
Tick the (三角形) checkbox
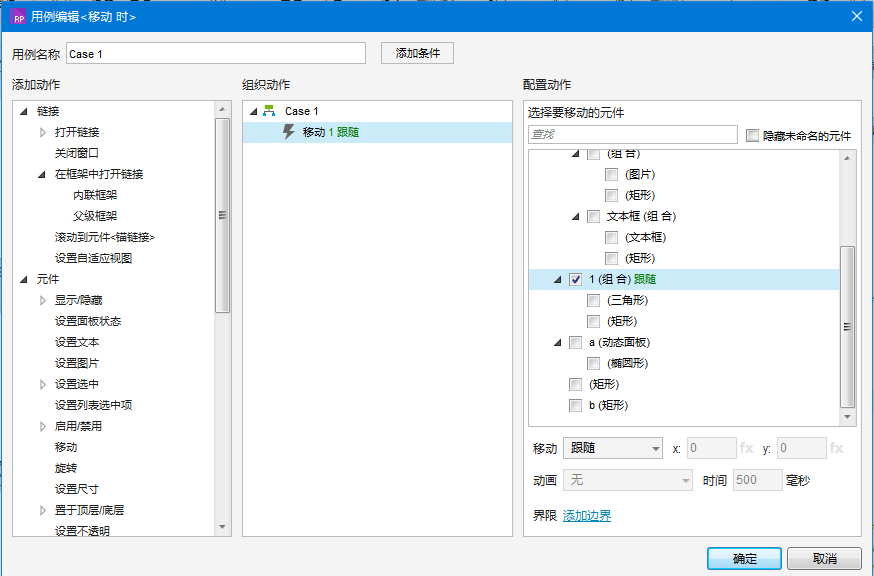click(x=594, y=300)
